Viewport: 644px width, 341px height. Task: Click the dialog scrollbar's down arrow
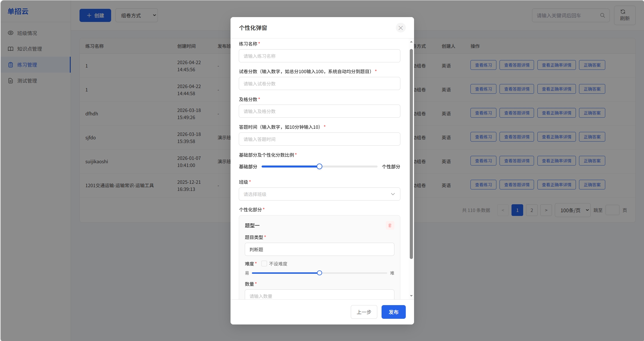click(411, 296)
